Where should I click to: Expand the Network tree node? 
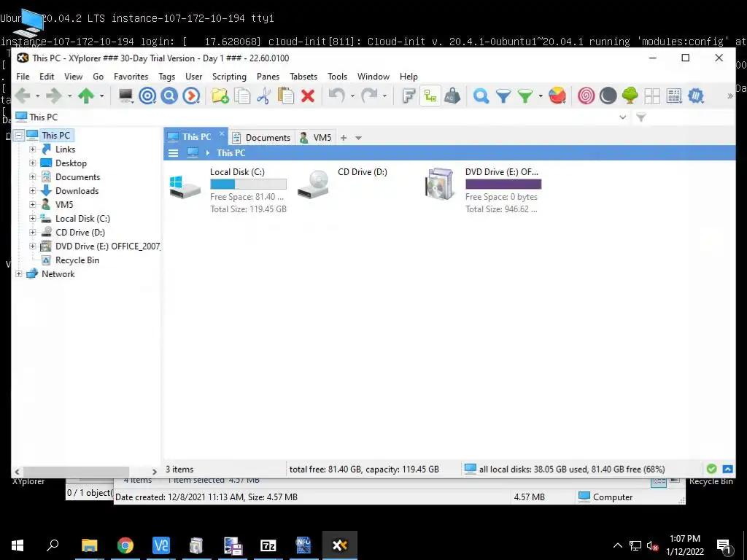click(x=18, y=274)
